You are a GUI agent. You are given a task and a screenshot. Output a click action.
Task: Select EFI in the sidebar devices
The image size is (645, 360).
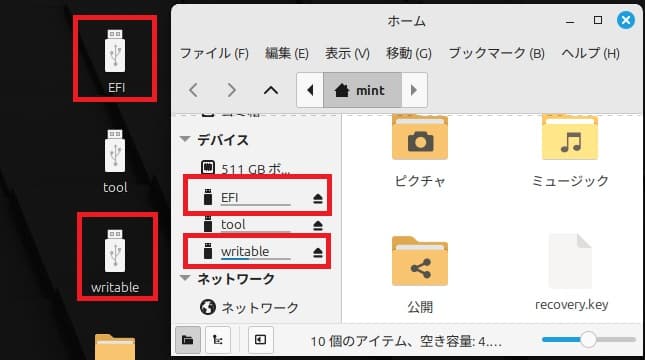point(257,198)
